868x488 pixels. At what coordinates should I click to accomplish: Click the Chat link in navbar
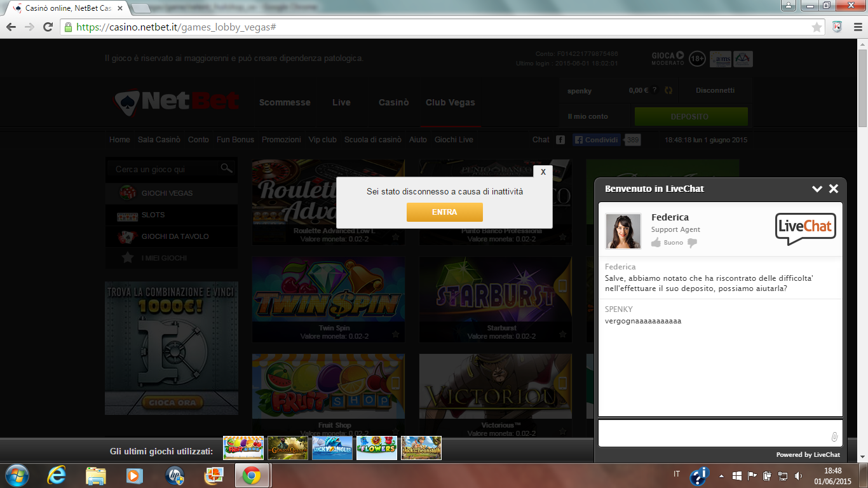541,140
